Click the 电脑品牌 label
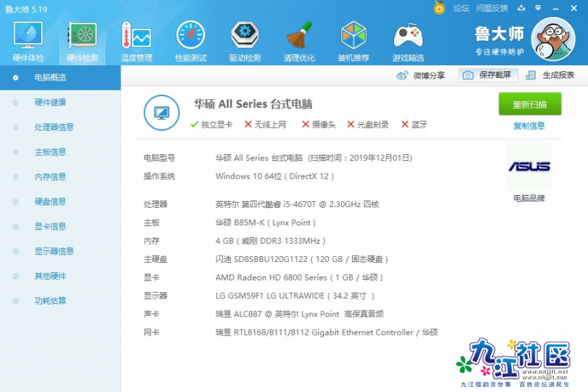588x392 pixels. coord(529,198)
